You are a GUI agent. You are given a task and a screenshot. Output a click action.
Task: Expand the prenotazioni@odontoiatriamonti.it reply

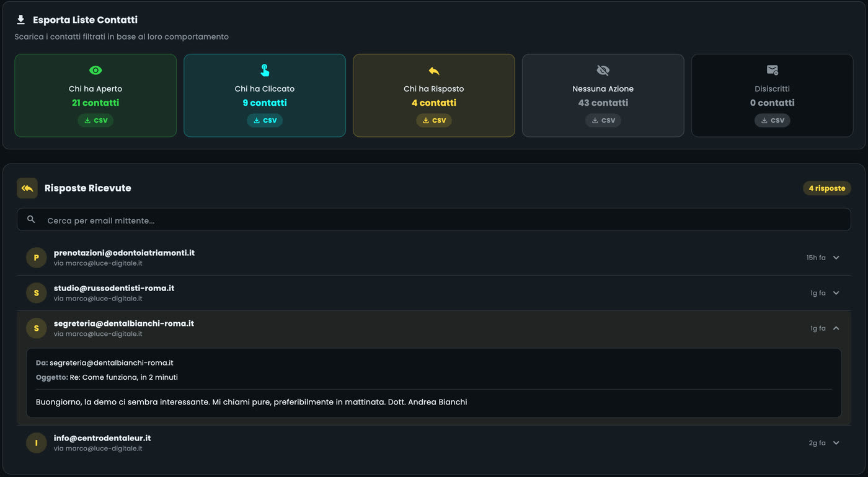click(836, 258)
